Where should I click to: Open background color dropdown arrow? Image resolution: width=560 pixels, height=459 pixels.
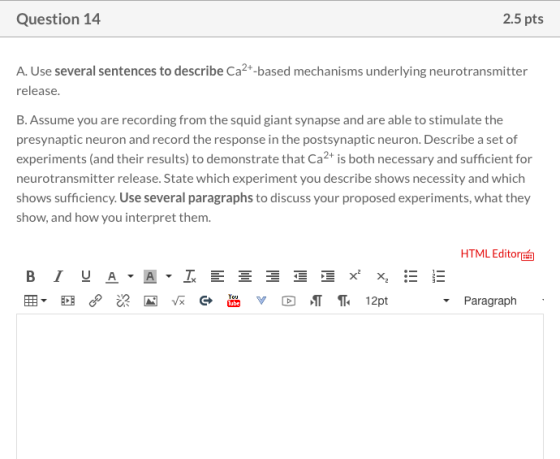169,276
